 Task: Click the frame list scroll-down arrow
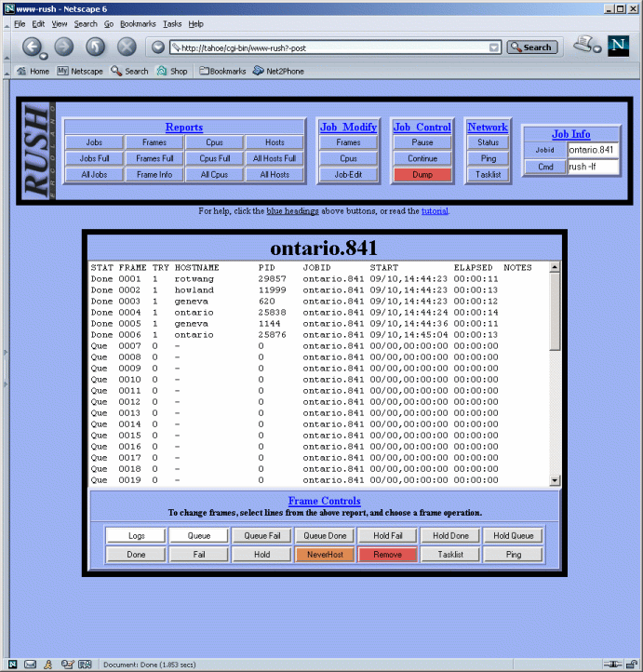click(556, 480)
